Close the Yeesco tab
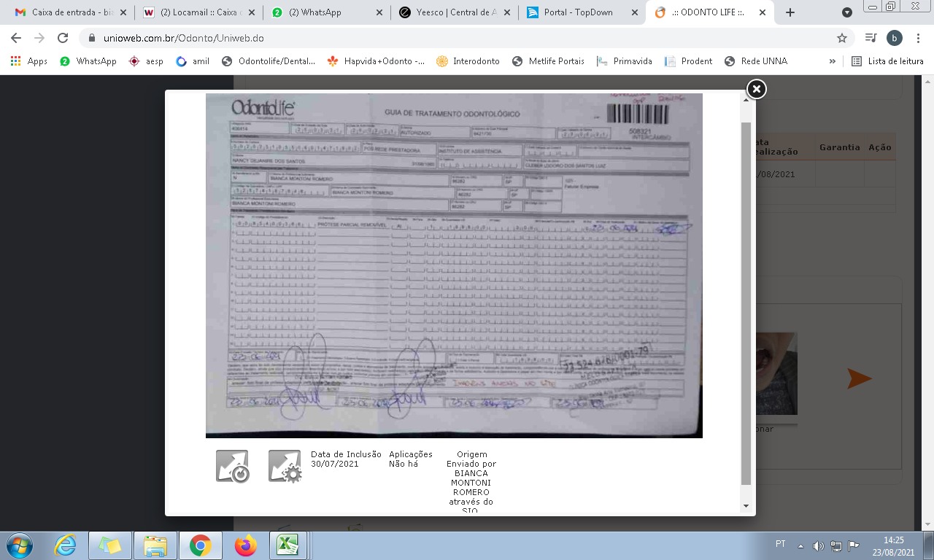The width and height of the screenshot is (934, 560). pyautogui.click(x=507, y=12)
